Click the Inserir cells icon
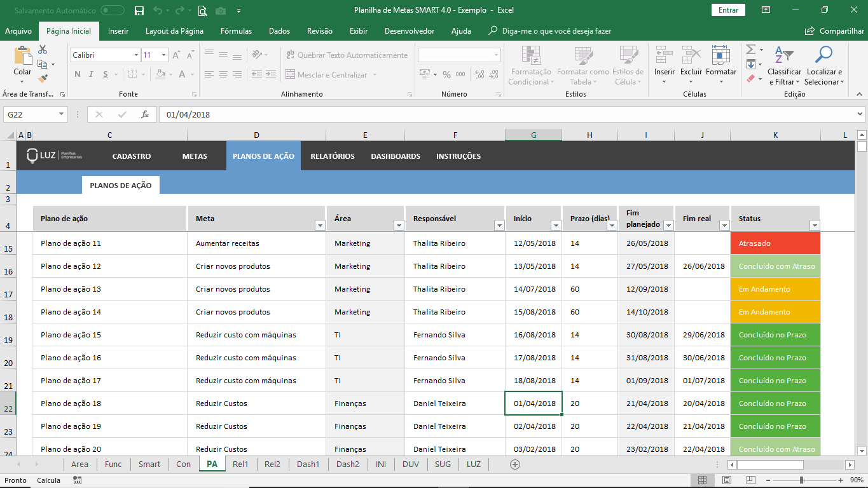The width and height of the screenshot is (868, 488). pyautogui.click(x=665, y=55)
